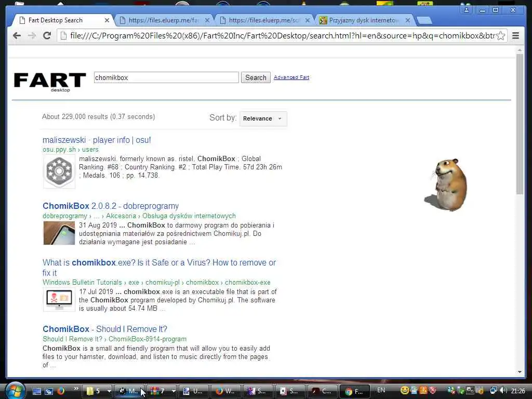
Task: Switch to the Chrome 'F...' taskbar button
Action: click(x=355, y=391)
